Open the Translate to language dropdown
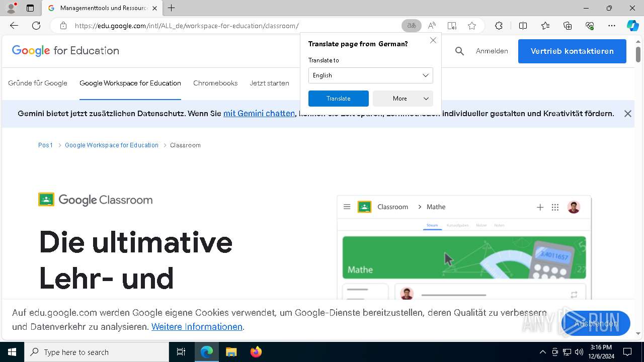644x362 pixels. [x=371, y=75]
